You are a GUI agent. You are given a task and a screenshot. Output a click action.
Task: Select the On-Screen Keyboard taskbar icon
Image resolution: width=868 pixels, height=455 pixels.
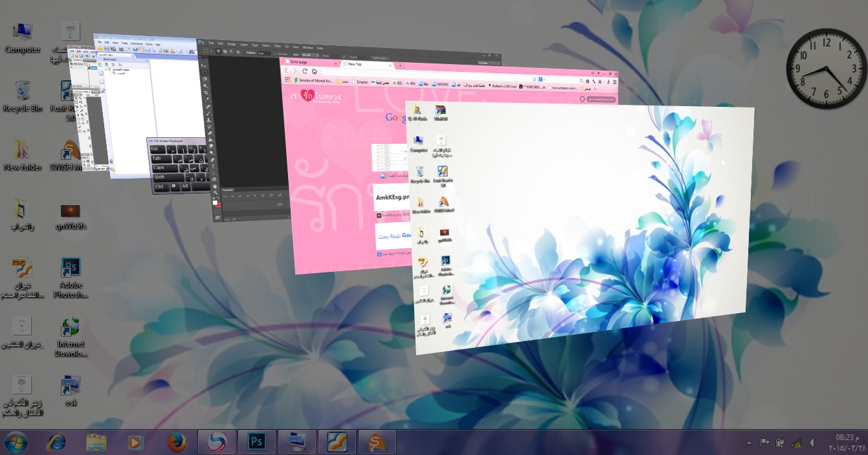click(x=296, y=442)
